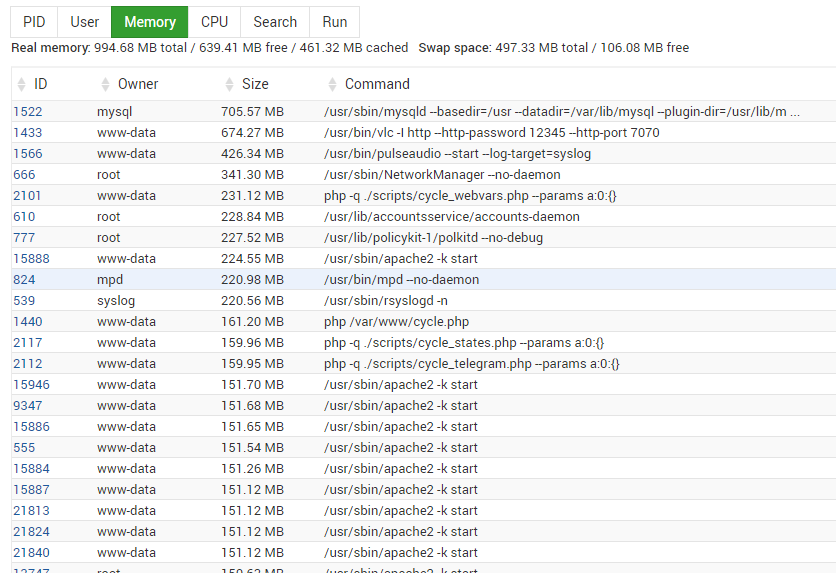Screen dimensions: 836x578
Task: Open process ID 1522 for mysqld
Action: 28,112
